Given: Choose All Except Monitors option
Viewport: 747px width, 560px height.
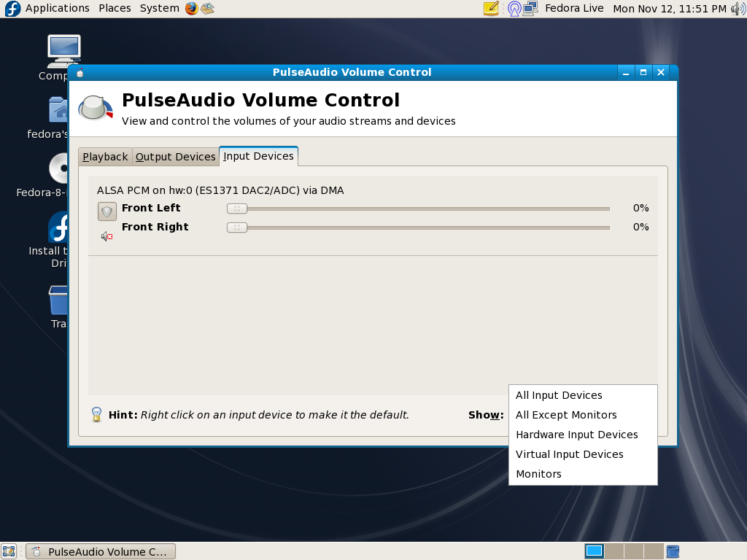Looking at the screenshot, I should tap(583, 415).
